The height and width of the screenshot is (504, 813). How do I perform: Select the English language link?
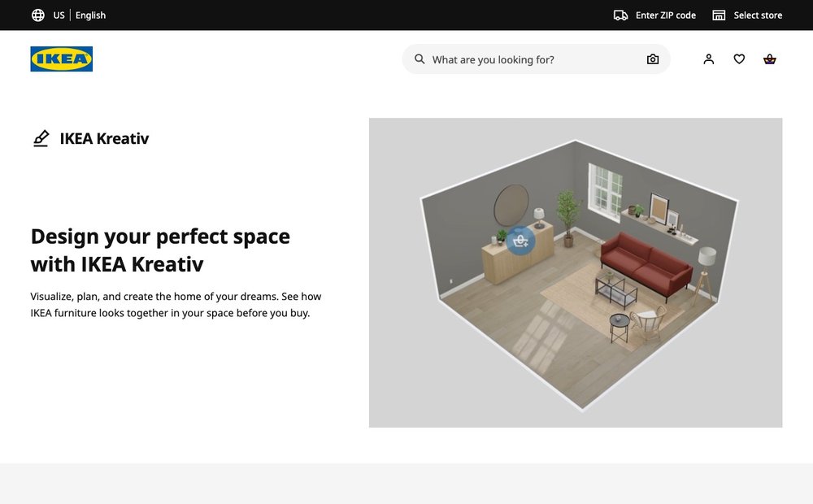[x=90, y=15]
